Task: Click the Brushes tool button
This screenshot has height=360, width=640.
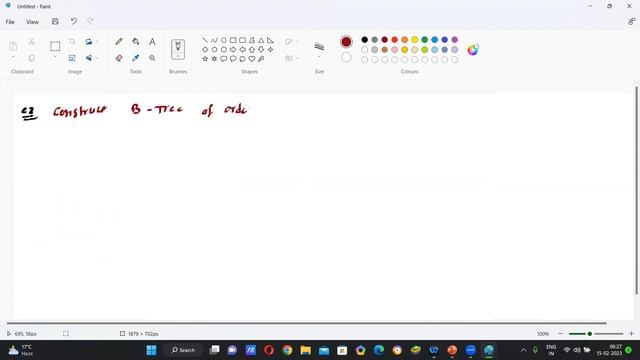Action: point(178,49)
